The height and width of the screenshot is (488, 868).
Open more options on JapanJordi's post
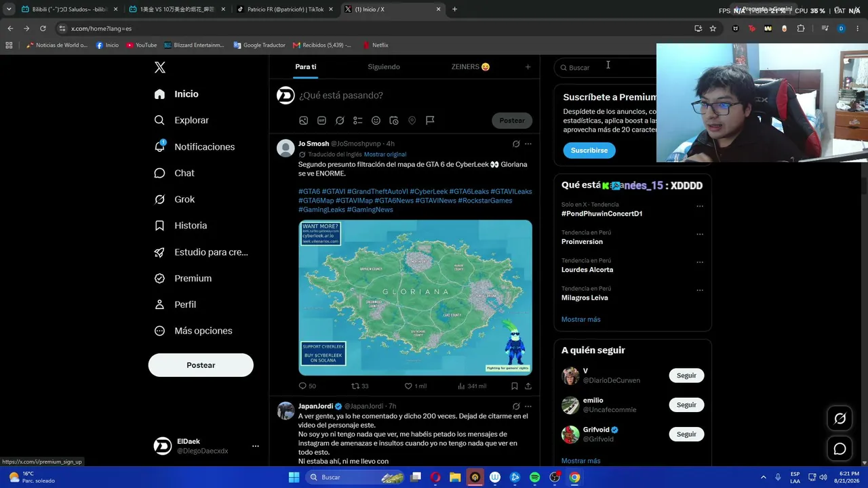[528, 407]
